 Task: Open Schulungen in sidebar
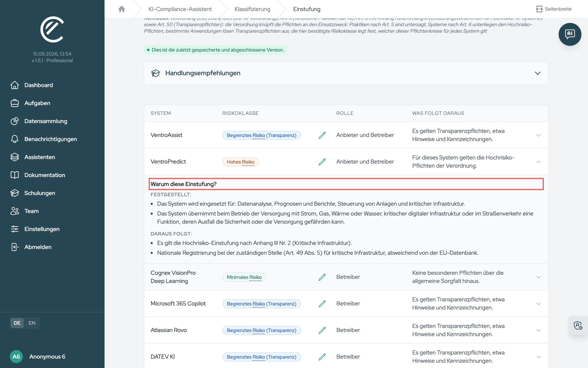coord(33,193)
